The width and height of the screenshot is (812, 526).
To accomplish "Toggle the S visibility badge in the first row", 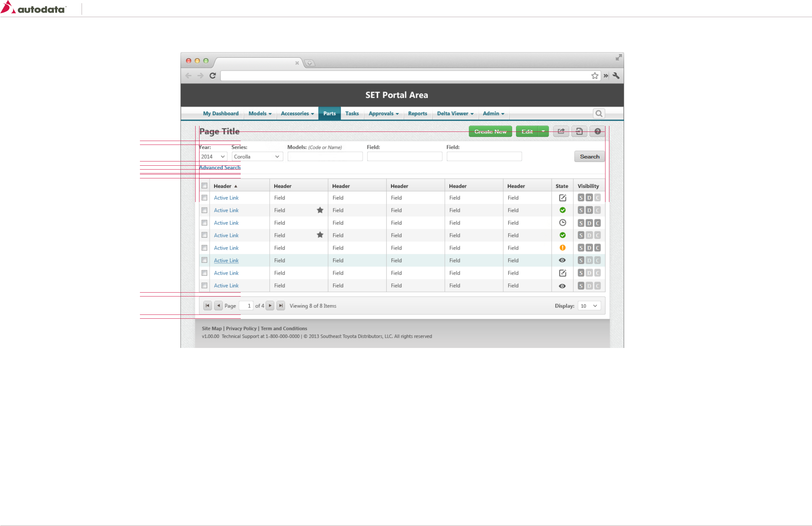I will [581, 198].
